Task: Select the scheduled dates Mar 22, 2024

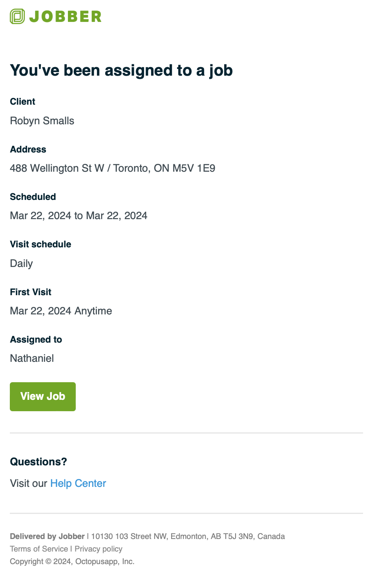Action: [78, 215]
